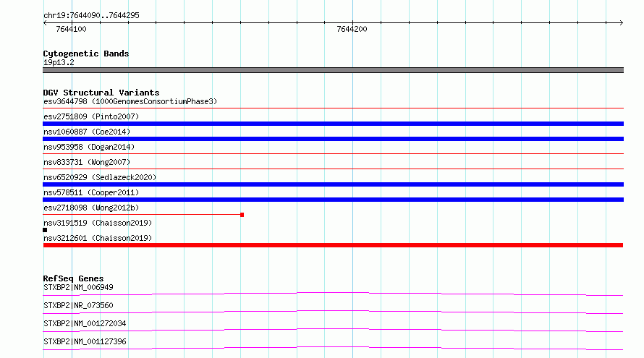This screenshot has width=644, height=358.
Task: Click the magenta line for STXBP2|NM_006949
Action: pyautogui.click(x=333, y=294)
